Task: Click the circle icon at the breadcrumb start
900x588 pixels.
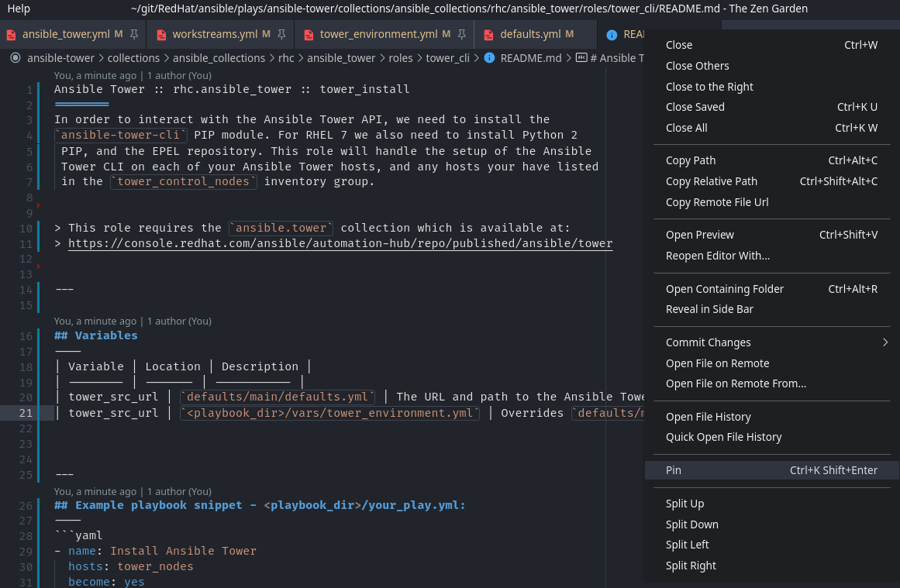Action: point(16,58)
